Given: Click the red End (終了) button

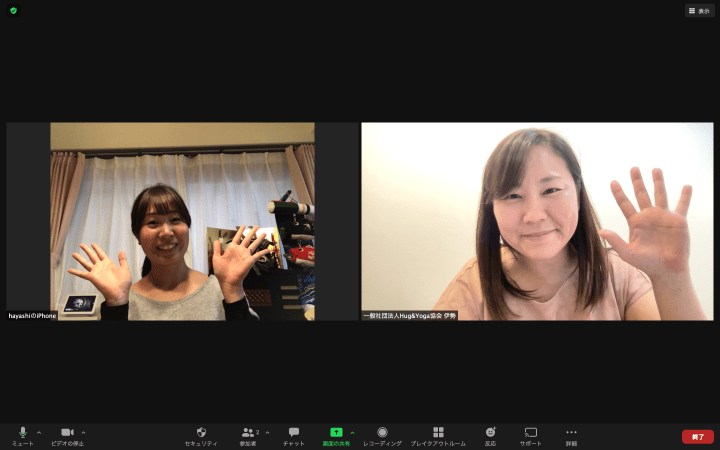Looking at the screenshot, I should click(697, 436).
